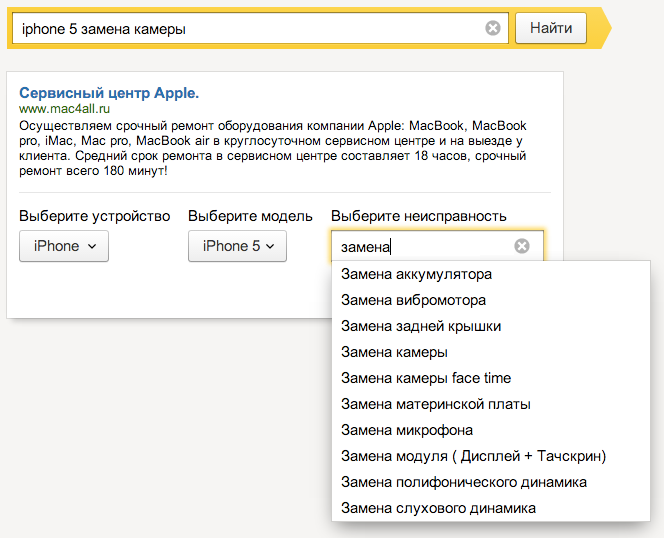The image size is (664, 538).
Task: Pick Замена микрофона from list
Action: [491, 430]
